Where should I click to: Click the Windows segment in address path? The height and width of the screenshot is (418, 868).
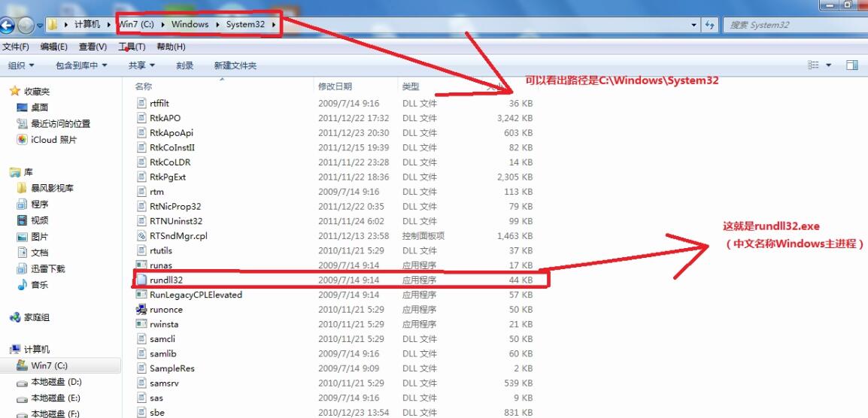pyautogui.click(x=190, y=24)
